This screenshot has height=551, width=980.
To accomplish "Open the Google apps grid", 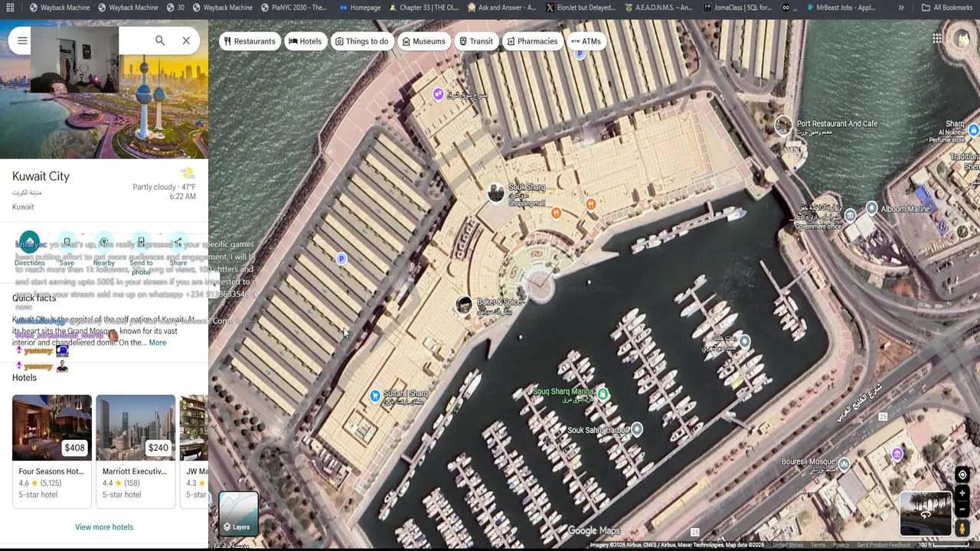I will coord(937,38).
